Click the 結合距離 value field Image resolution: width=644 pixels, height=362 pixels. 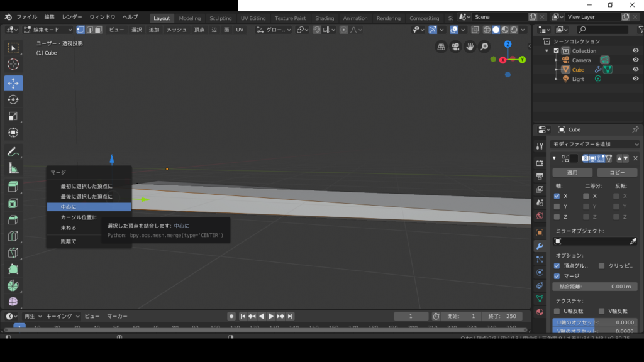596,287
